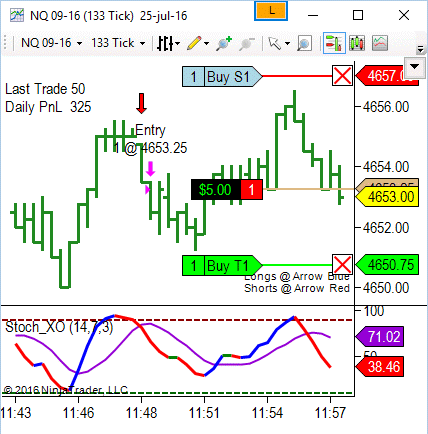Screen dimensions: 428x434
Task: Click the red position quantity 1 box
Action: click(x=251, y=190)
